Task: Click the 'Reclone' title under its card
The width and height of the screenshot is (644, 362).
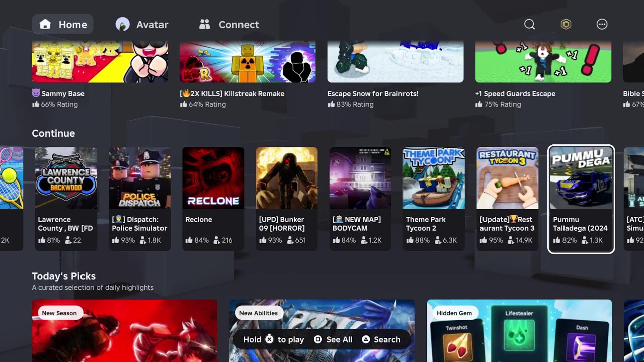Action: point(199,220)
